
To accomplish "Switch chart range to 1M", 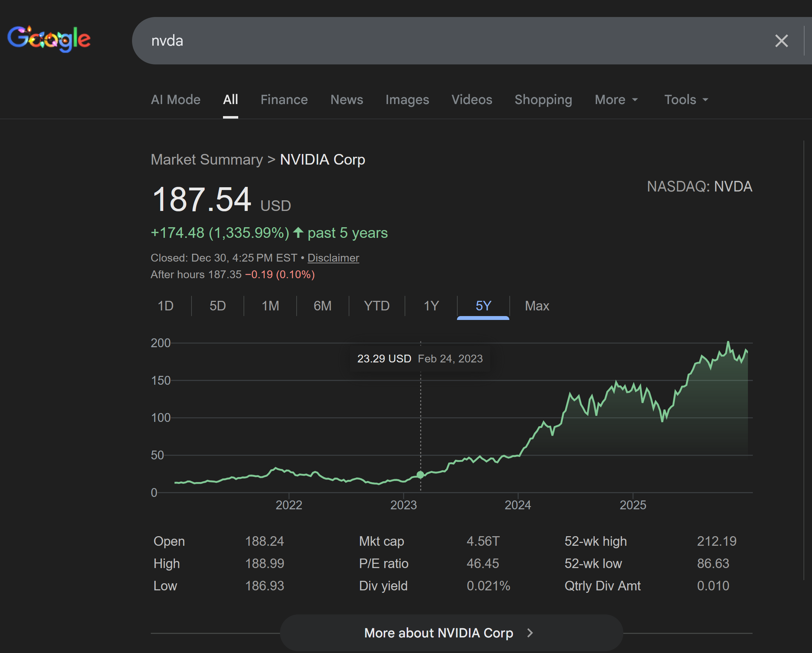I will pyautogui.click(x=270, y=306).
